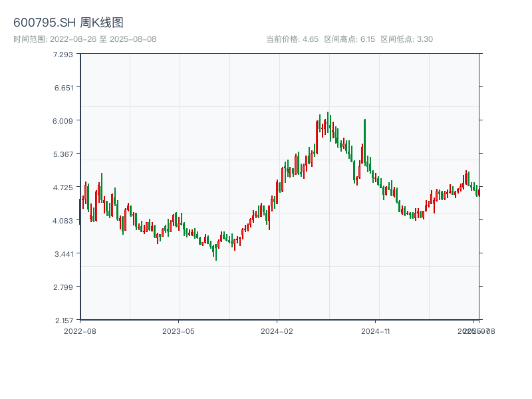Click x-axis label 2024-11

click(376, 331)
